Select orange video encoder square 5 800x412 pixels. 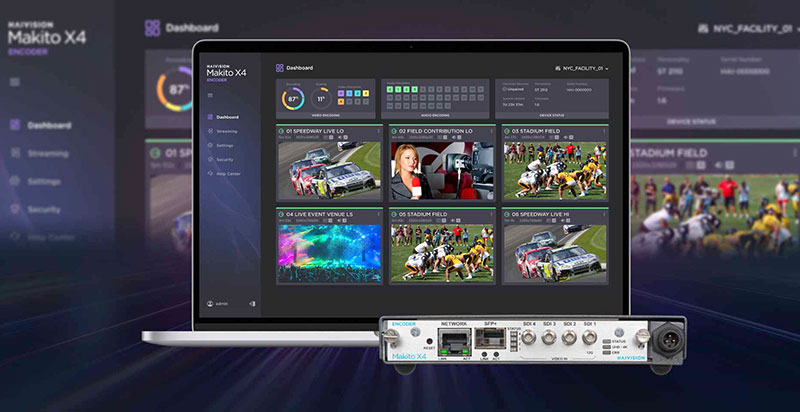pos(341,102)
